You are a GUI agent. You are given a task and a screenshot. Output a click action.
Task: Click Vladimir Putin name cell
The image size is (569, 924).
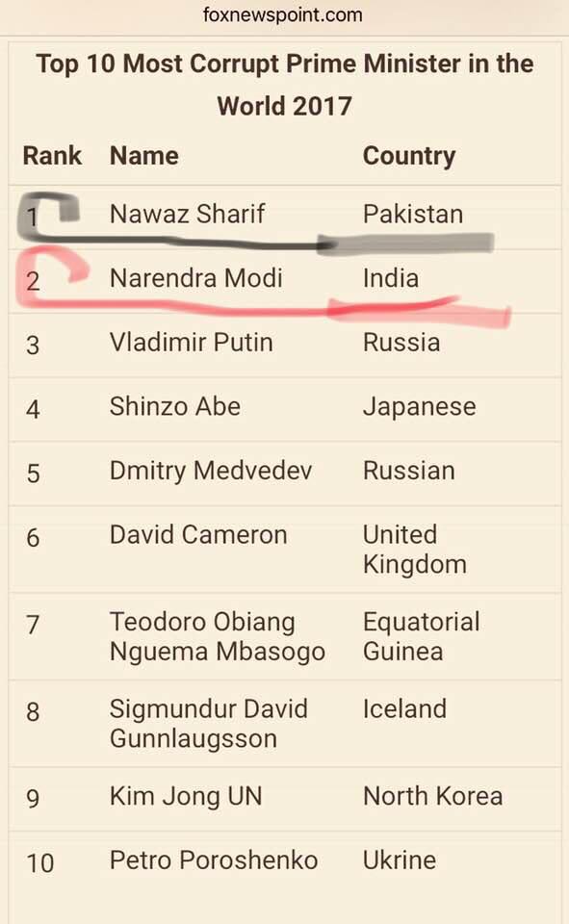tap(191, 343)
